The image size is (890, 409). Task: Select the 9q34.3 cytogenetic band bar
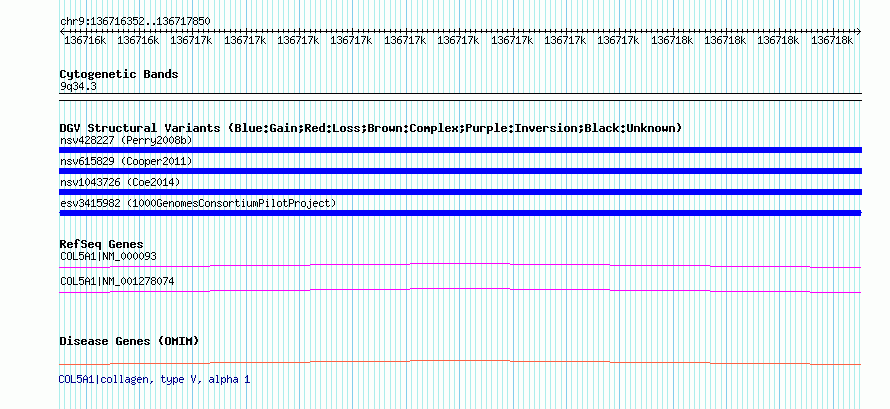(460, 97)
